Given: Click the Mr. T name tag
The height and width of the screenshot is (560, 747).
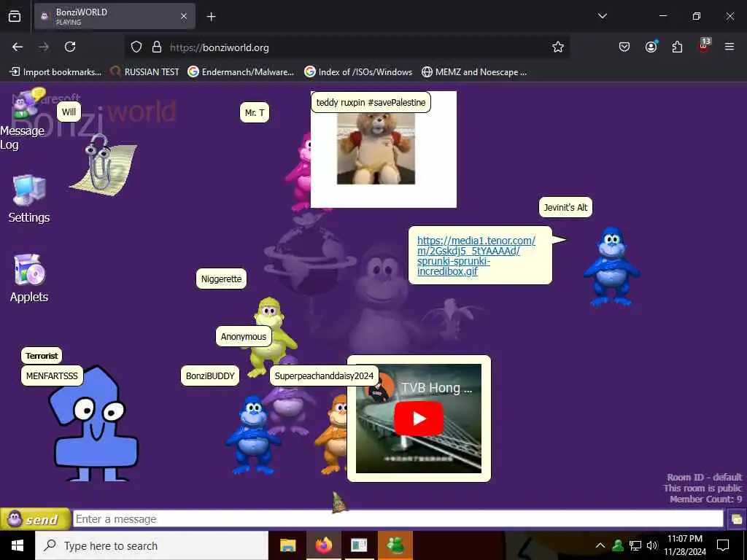Looking at the screenshot, I should [255, 112].
